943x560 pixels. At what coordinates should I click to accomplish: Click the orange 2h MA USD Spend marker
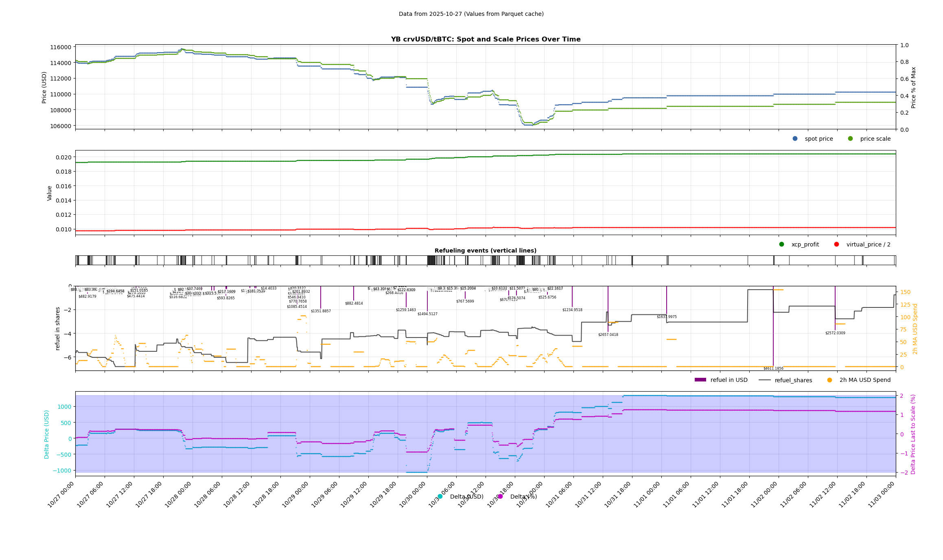829,380
